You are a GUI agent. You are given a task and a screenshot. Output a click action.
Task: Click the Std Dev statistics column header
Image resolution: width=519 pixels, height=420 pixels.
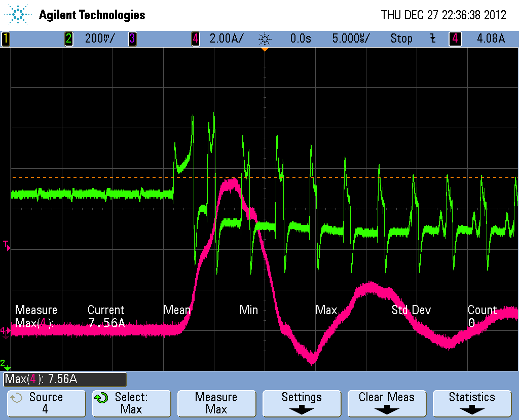(x=411, y=310)
